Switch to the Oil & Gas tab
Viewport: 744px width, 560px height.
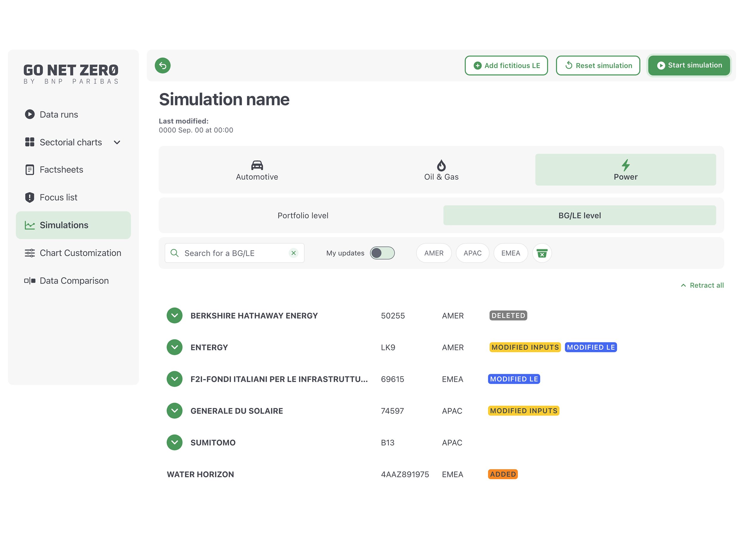tap(441, 170)
